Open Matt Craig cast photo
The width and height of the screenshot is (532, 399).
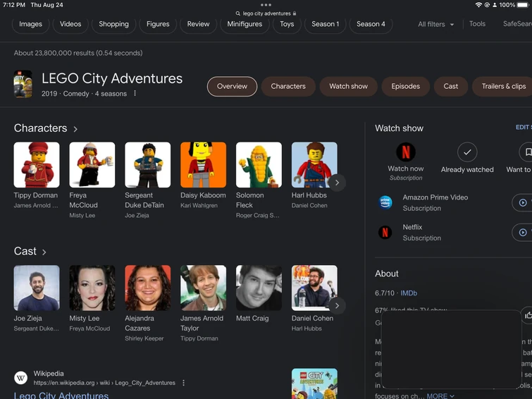click(x=259, y=288)
